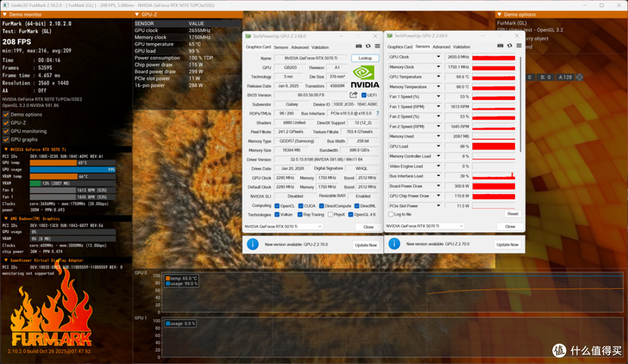Click the Name field showing RTX 5070 Ti

click(x=311, y=58)
